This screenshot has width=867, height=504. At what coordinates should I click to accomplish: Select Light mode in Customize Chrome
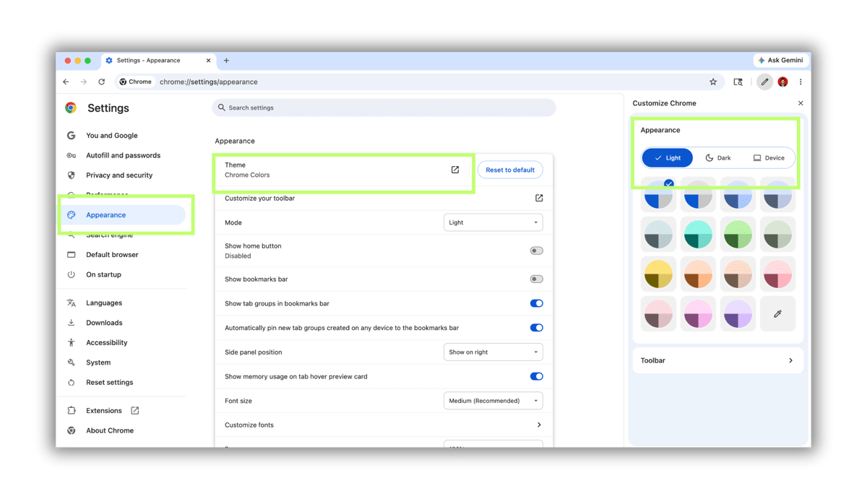667,157
